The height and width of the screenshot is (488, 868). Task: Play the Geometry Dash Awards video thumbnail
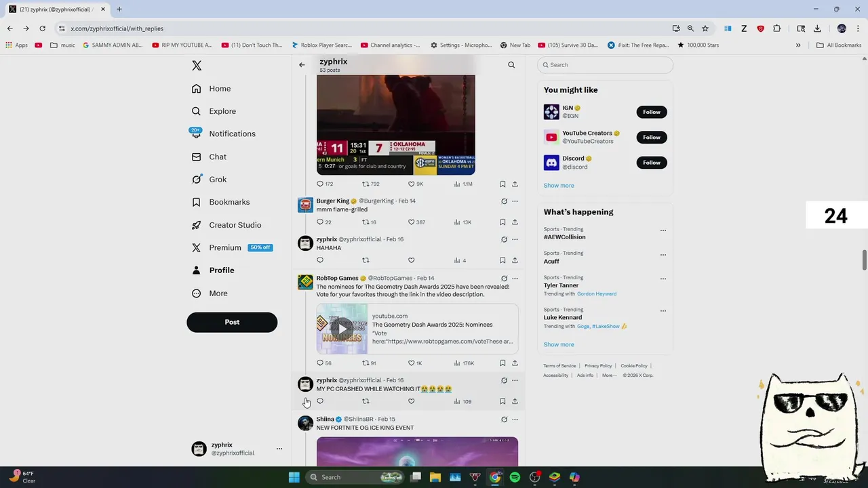[x=342, y=329]
